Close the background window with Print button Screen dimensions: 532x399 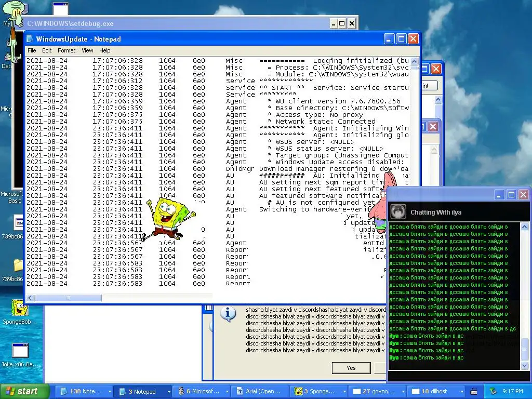(436, 69)
